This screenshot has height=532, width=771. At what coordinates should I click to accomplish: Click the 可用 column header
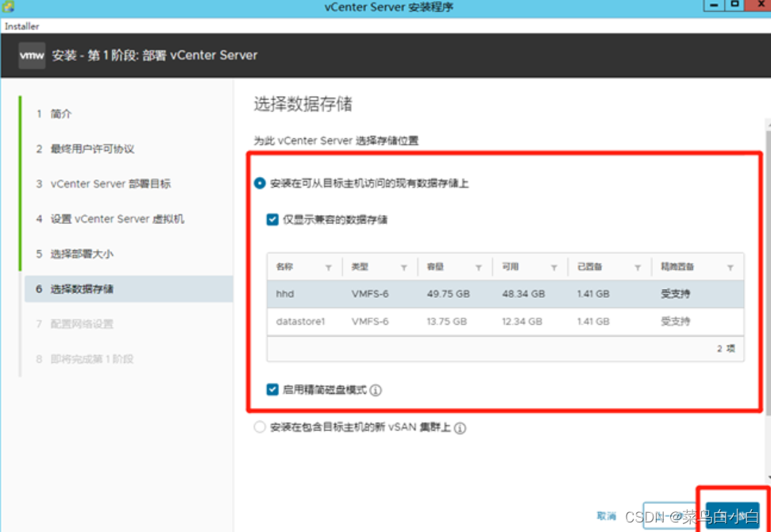click(511, 267)
